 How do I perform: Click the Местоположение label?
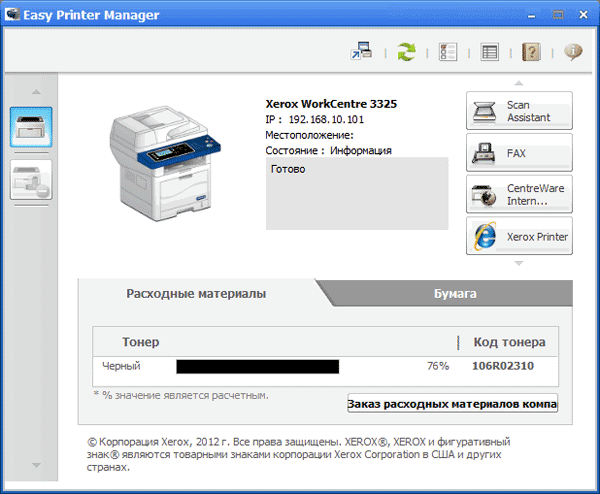pyautogui.click(x=309, y=135)
